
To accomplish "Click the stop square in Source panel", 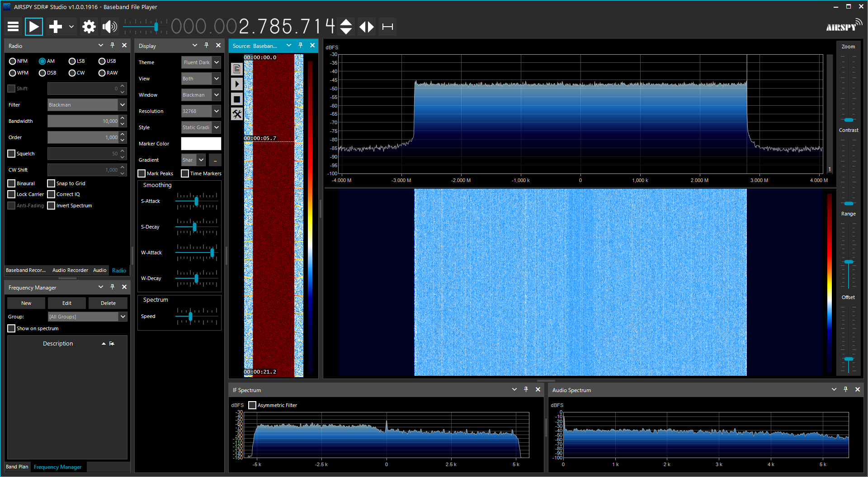I will pos(237,99).
